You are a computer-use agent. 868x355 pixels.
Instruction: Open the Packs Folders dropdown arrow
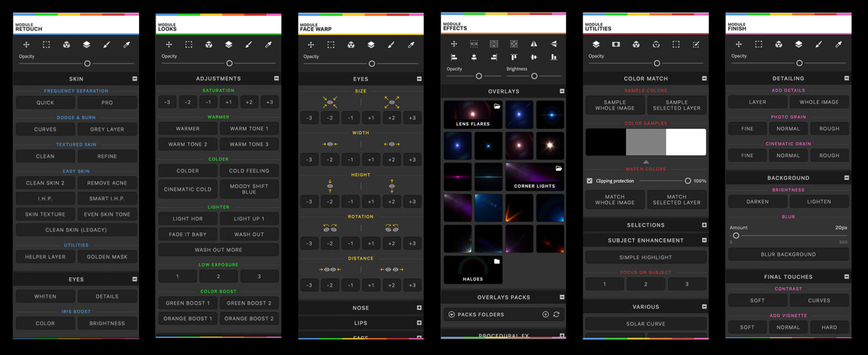452,314
